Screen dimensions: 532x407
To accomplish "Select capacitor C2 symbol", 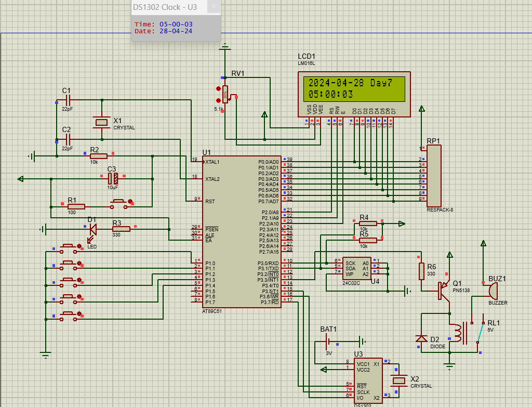I will point(68,139).
